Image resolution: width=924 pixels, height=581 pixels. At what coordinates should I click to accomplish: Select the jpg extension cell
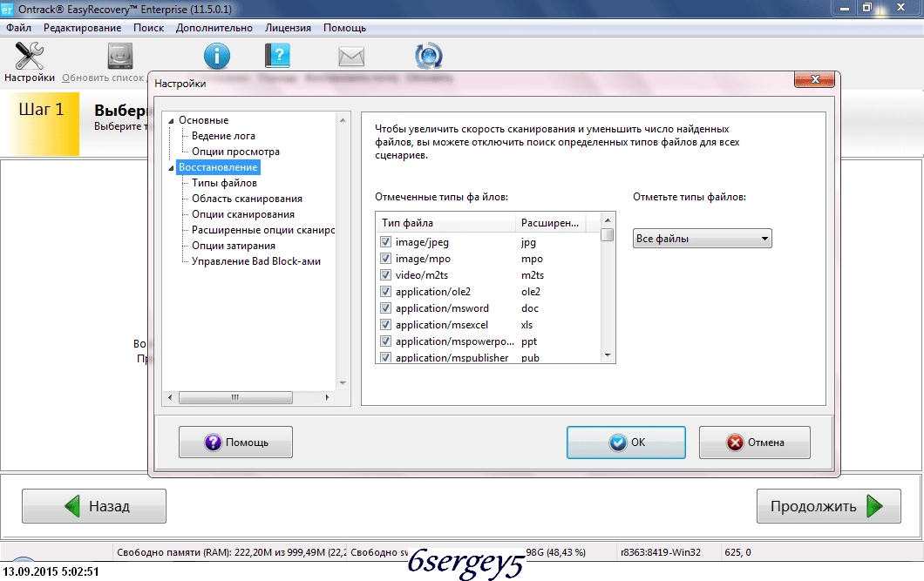coord(528,242)
